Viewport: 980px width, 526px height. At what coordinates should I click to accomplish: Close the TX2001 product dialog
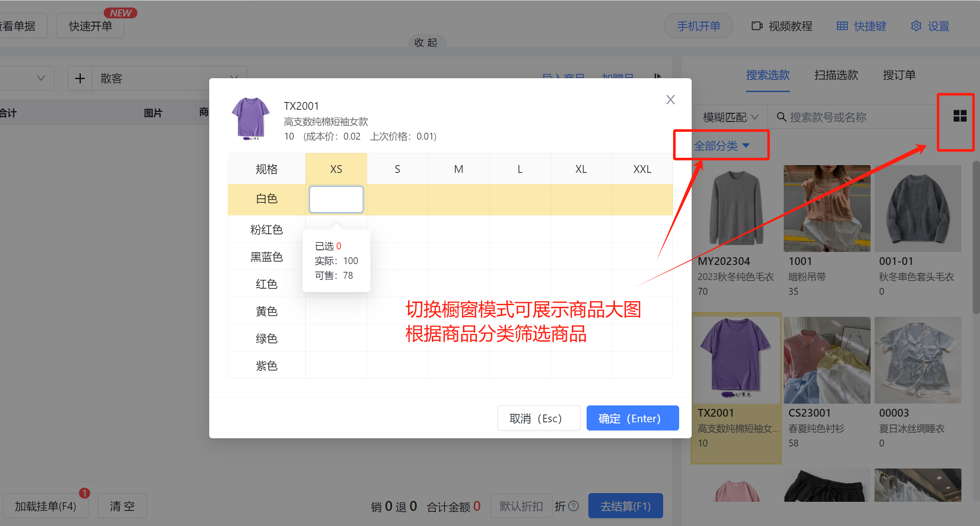(670, 100)
